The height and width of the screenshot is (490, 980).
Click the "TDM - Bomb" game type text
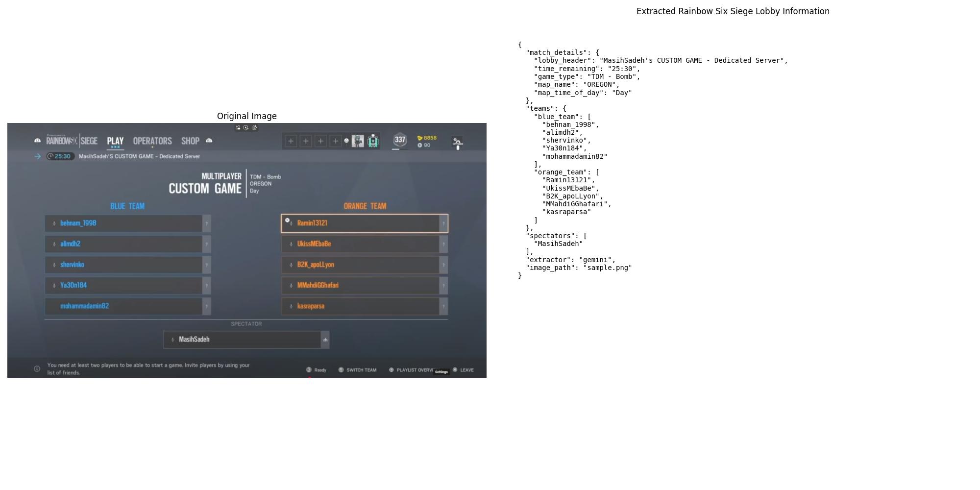coord(265,177)
